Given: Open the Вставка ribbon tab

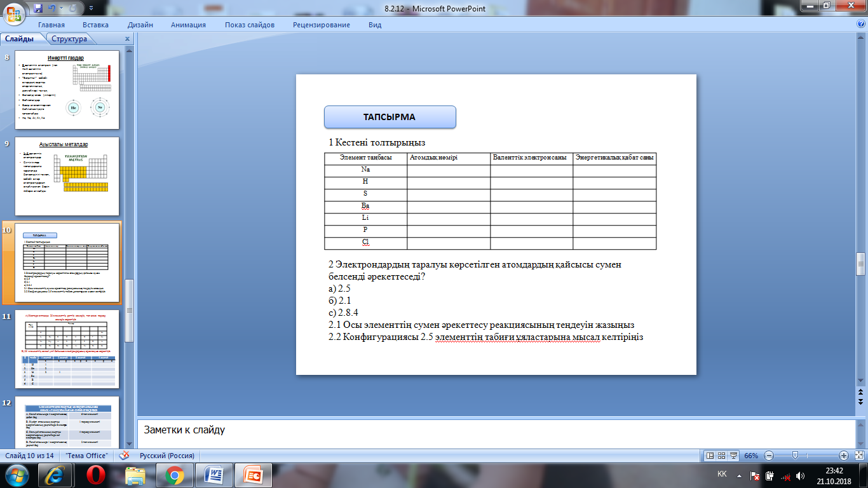Looking at the screenshot, I should pyautogui.click(x=95, y=25).
